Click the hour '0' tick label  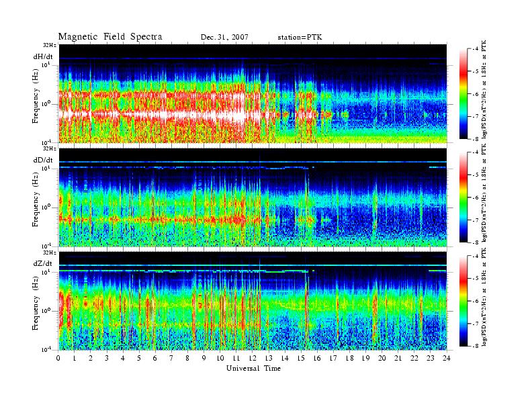click(x=58, y=358)
